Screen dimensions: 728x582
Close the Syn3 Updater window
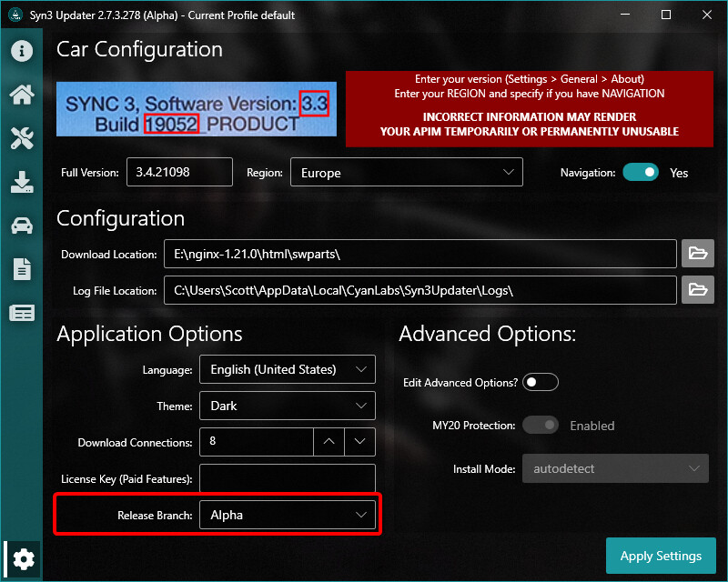tap(707, 15)
